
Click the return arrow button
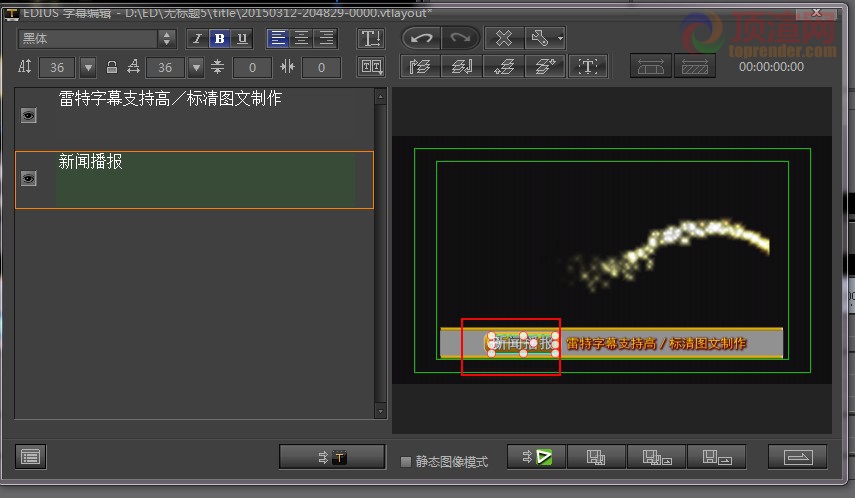(798, 457)
